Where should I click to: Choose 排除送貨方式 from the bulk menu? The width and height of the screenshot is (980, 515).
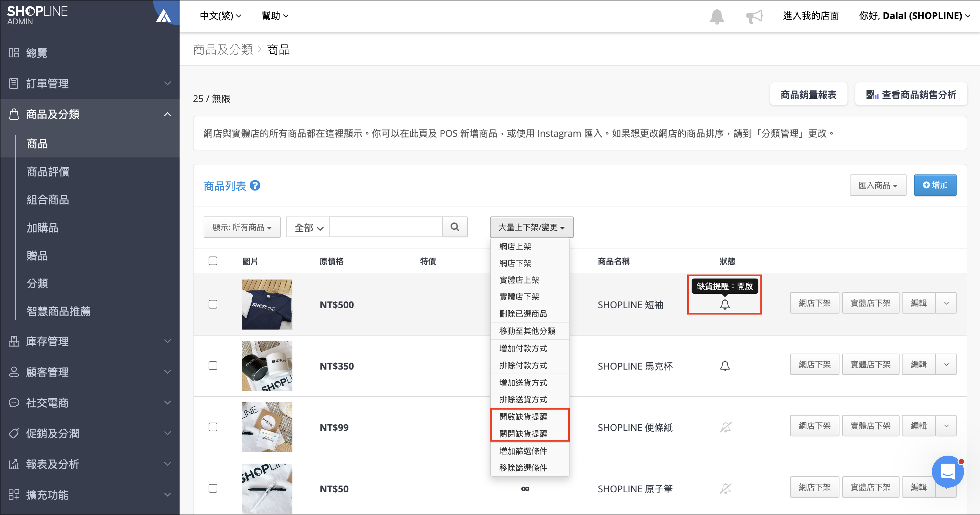click(530, 399)
